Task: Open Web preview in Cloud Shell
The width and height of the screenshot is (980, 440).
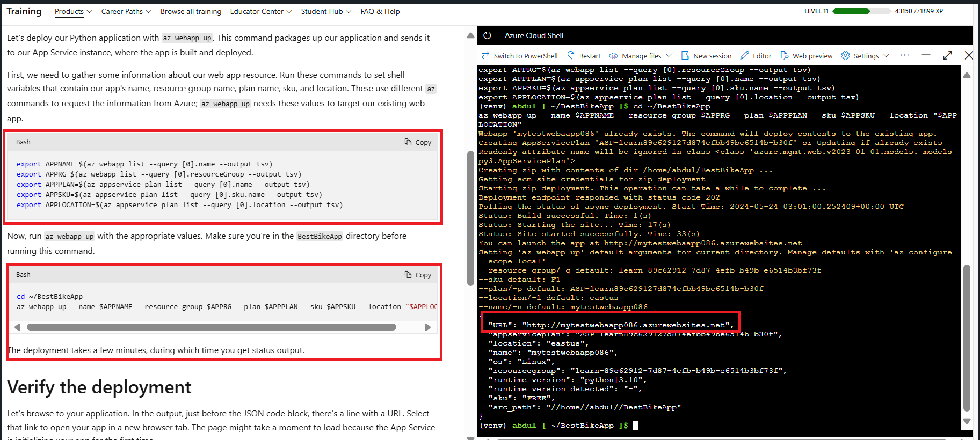Action: pos(806,56)
